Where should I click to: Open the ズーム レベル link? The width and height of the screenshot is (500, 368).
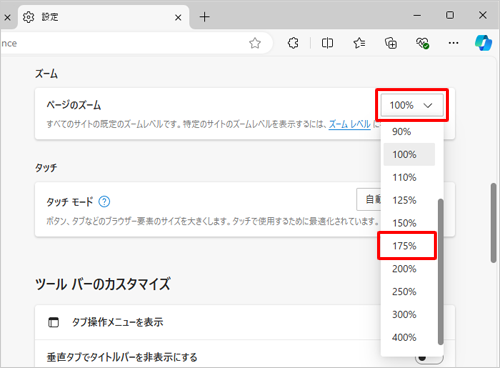(x=350, y=124)
